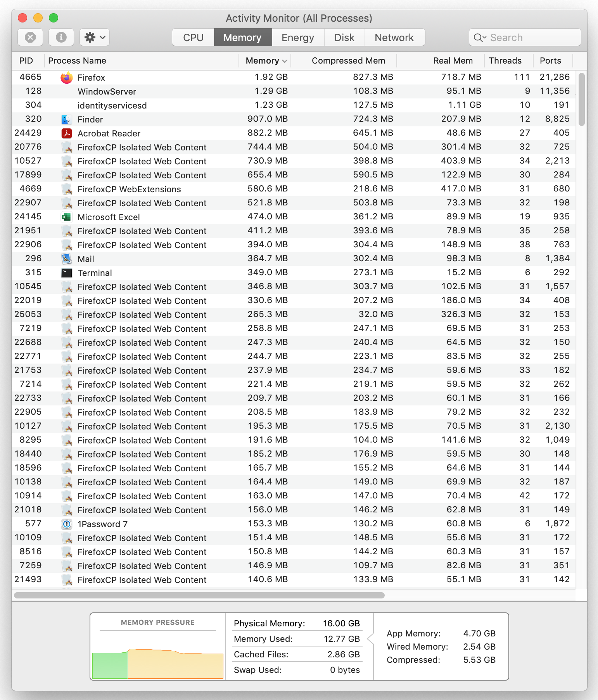
Task: Select the Memory tab
Action: [243, 38]
